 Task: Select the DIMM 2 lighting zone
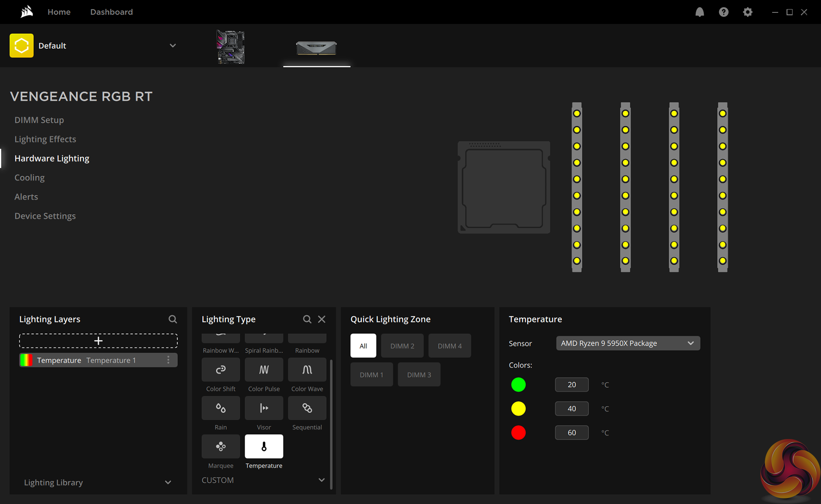(x=402, y=346)
